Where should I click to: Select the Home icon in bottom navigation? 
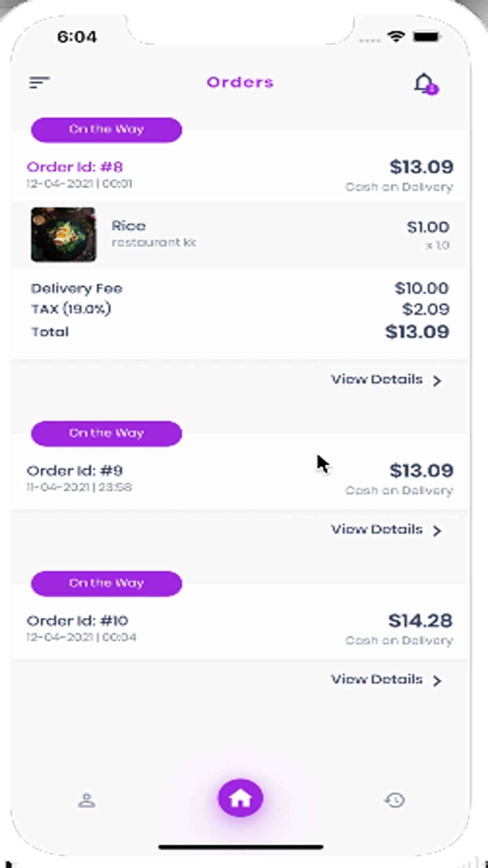pos(240,796)
